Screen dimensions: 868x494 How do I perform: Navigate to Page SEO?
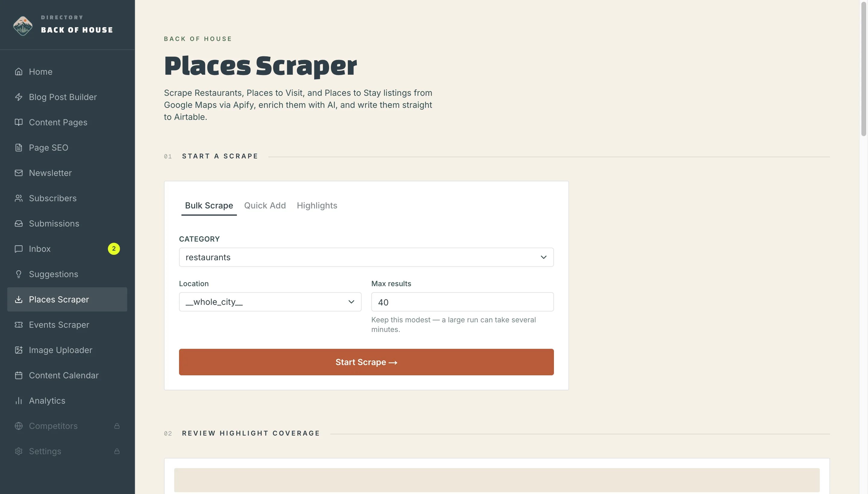point(67,148)
